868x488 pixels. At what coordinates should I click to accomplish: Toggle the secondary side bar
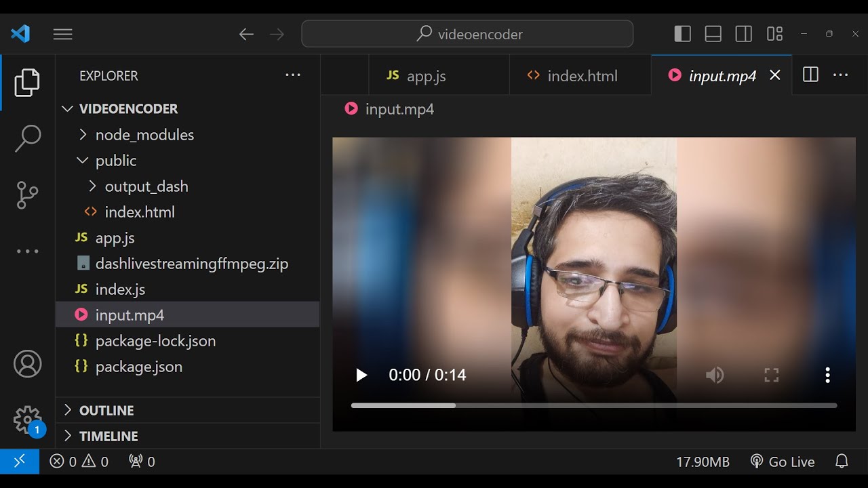coord(743,34)
